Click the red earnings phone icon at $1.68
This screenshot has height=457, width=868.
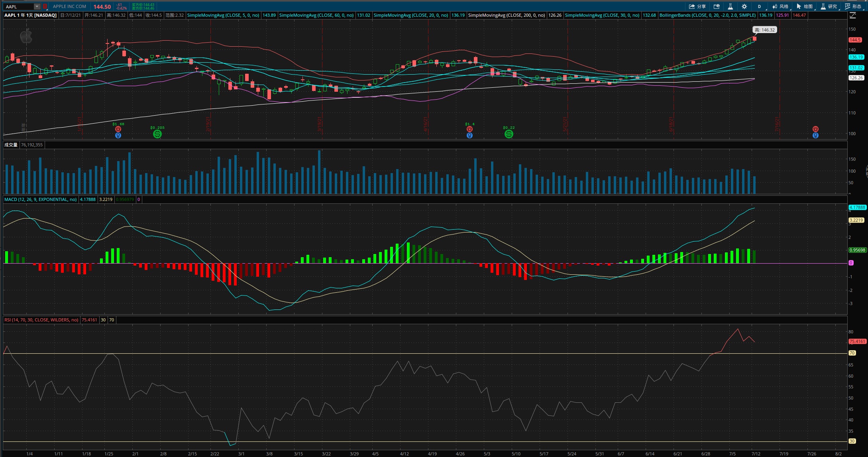[118, 129]
